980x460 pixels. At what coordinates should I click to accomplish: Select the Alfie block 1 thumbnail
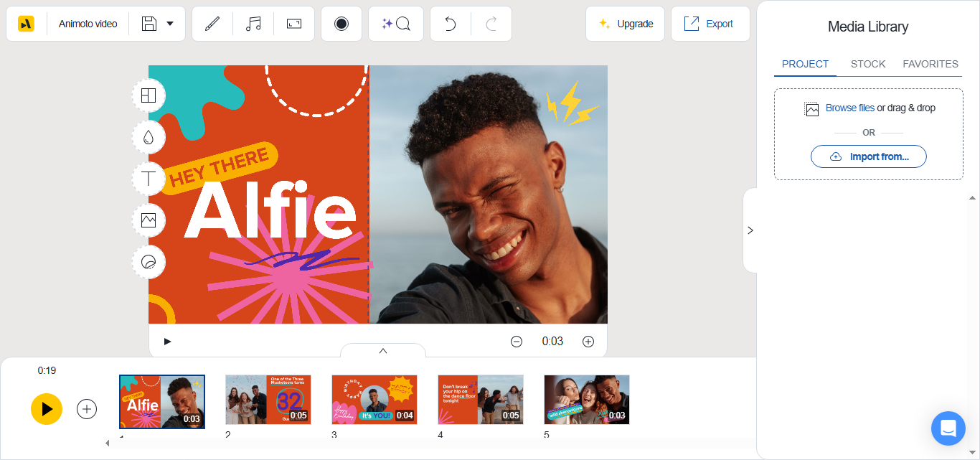point(162,402)
